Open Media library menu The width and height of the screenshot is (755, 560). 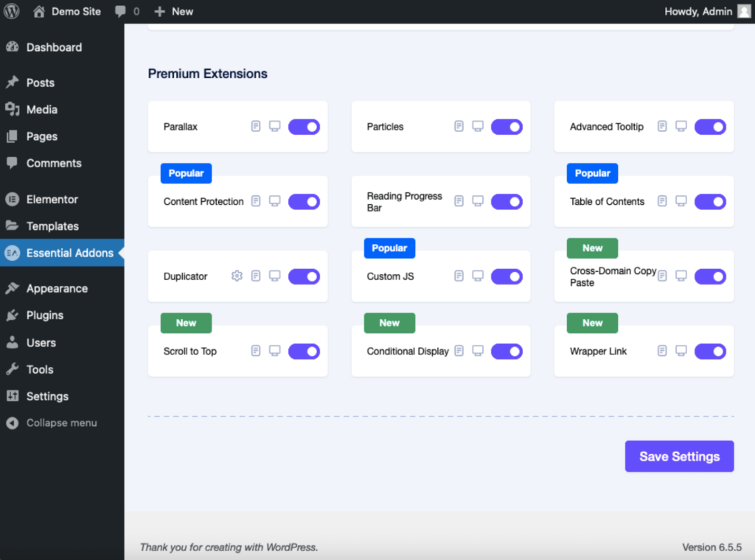pyautogui.click(x=62, y=110)
